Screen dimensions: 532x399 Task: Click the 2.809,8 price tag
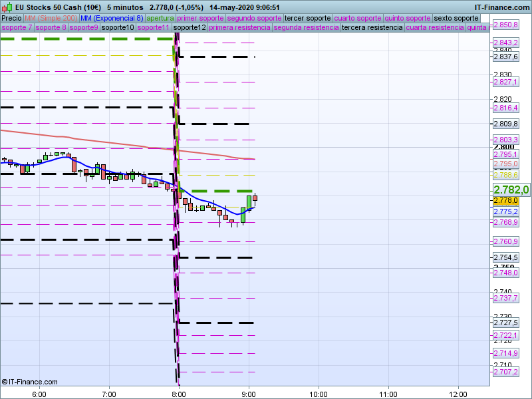coord(505,124)
